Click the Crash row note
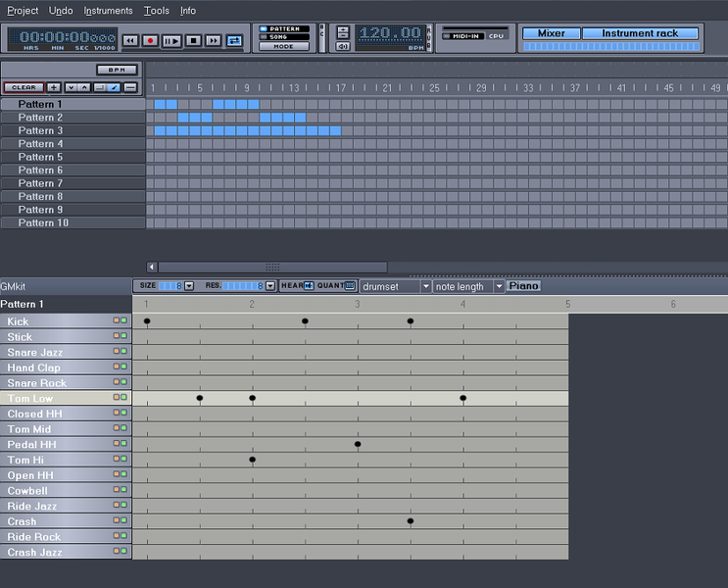 tap(411, 520)
